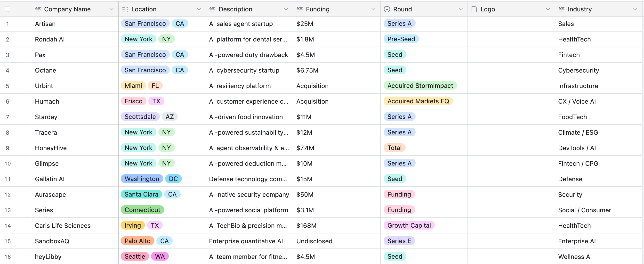The width and height of the screenshot is (644, 264).
Task: Click the Connecticut location tag
Action: (x=142, y=210)
